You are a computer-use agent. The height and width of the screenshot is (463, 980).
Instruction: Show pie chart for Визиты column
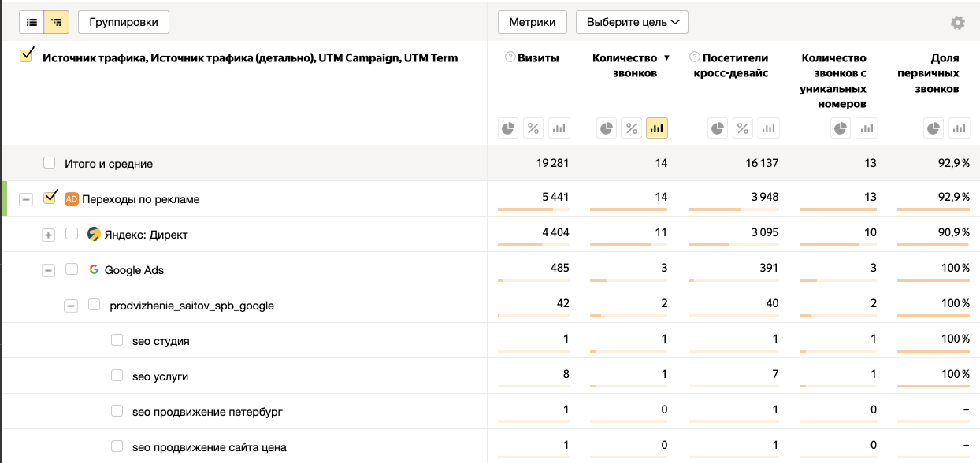pos(509,128)
